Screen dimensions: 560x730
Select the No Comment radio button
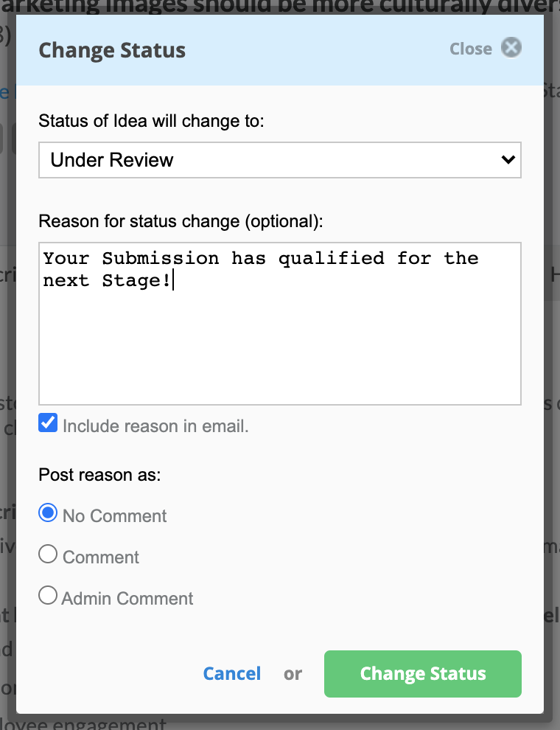[48, 512]
